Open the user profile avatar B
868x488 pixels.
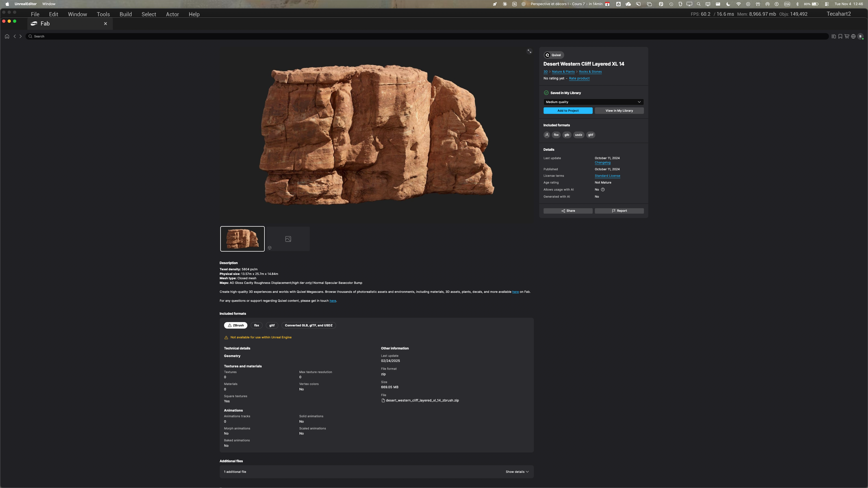pyautogui.click(x=860, y=36)
